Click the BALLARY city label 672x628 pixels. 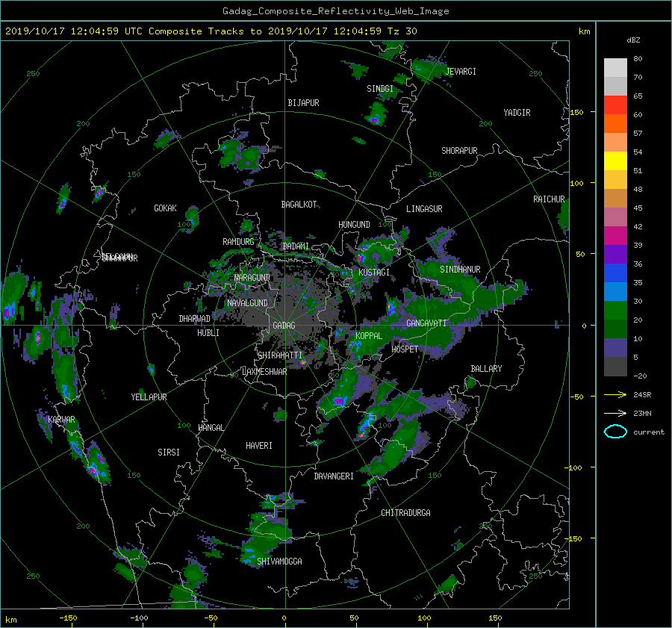tap(486, 369)
